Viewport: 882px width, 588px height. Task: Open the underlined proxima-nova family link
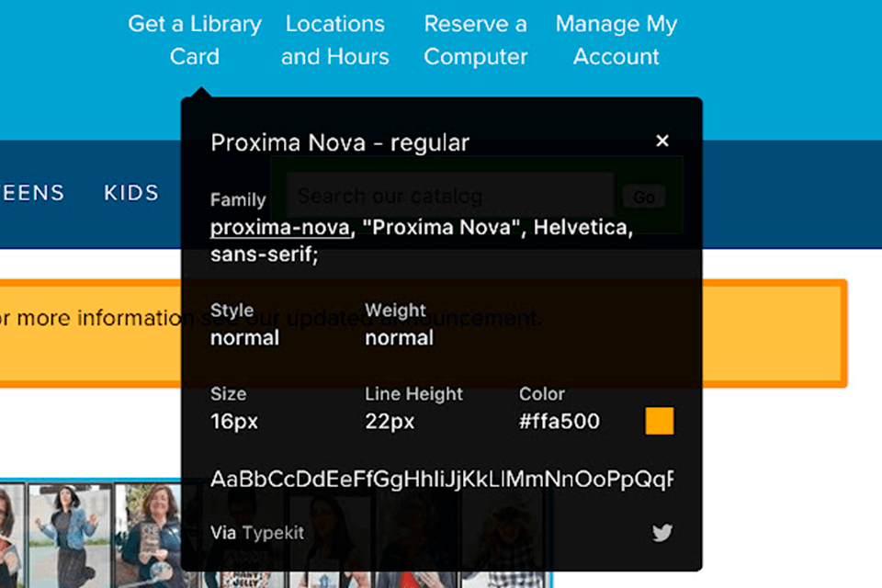tap(280, 227)
